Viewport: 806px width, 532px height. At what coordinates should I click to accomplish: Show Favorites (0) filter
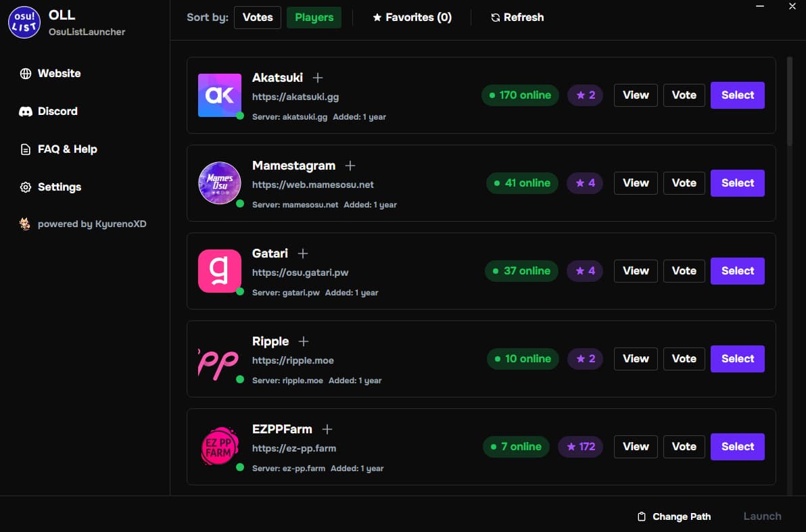click(412, 18)
